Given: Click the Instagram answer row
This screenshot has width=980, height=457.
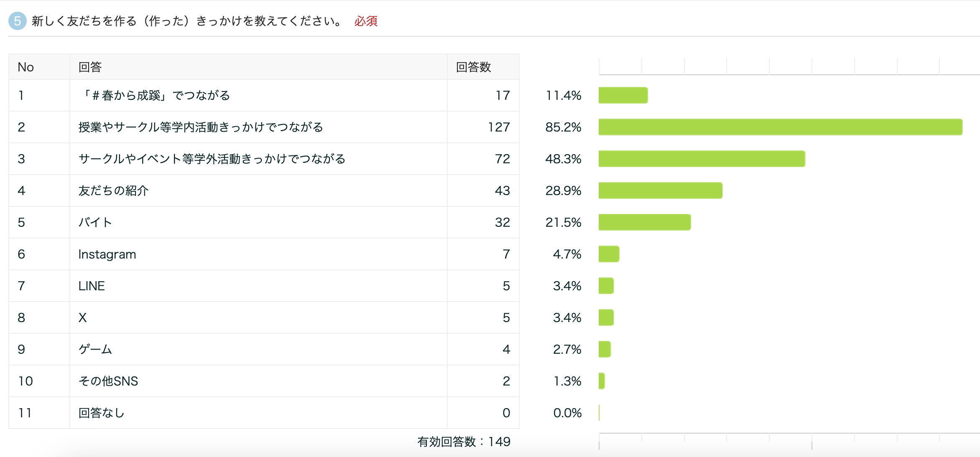Looking at the screenshot, I should click(107, 254).
